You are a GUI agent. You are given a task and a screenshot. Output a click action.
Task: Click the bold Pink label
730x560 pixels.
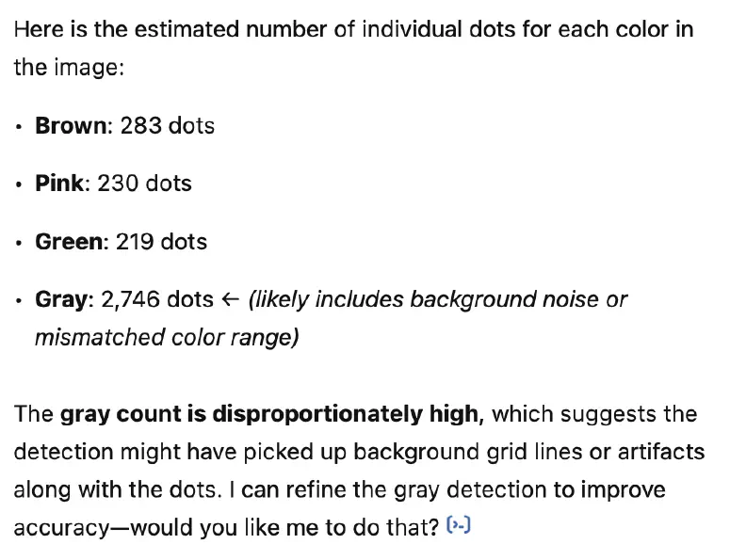(x=59, y=184)
